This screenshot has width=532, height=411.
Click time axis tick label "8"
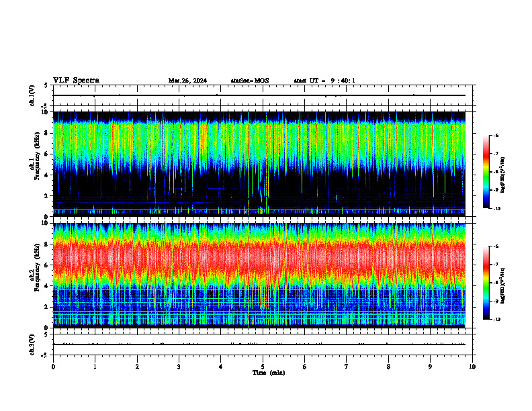388,367
